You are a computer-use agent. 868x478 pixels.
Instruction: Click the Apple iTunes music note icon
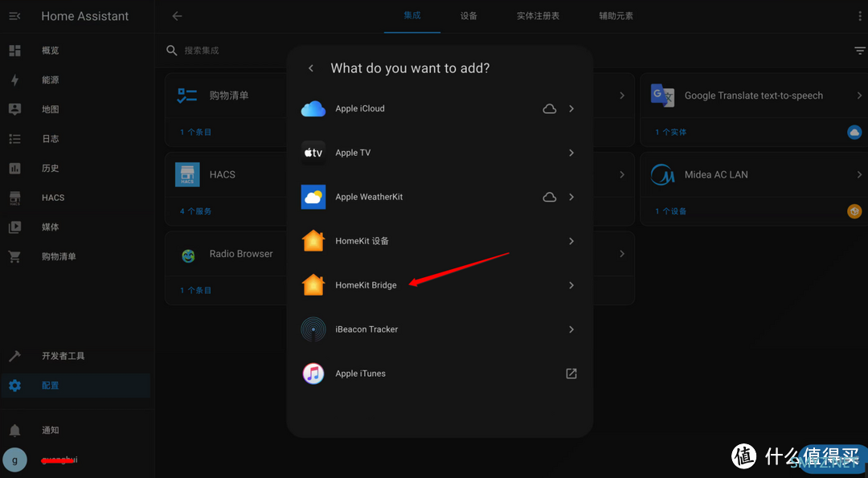point(313,374)
